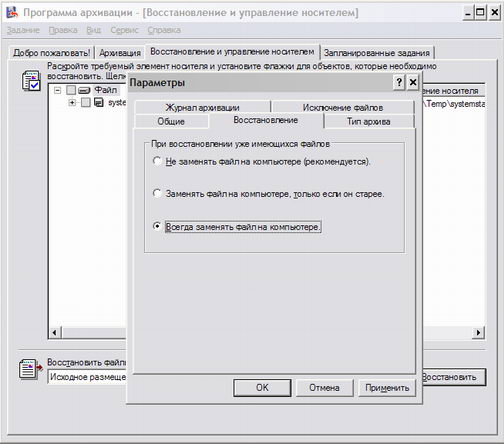Close the Параметры dialog with X
The image size is (504, 444).
pyautogui.click(x=413, y=82)
